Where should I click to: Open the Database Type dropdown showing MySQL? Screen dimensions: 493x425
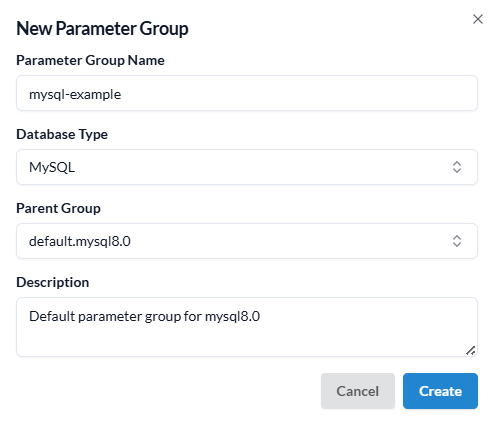247,167
